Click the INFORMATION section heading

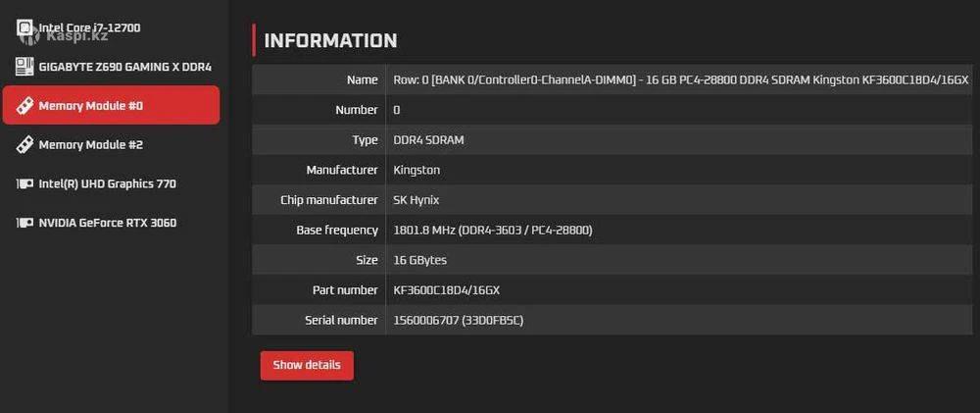pyautogui.click(x=330, y=40)
